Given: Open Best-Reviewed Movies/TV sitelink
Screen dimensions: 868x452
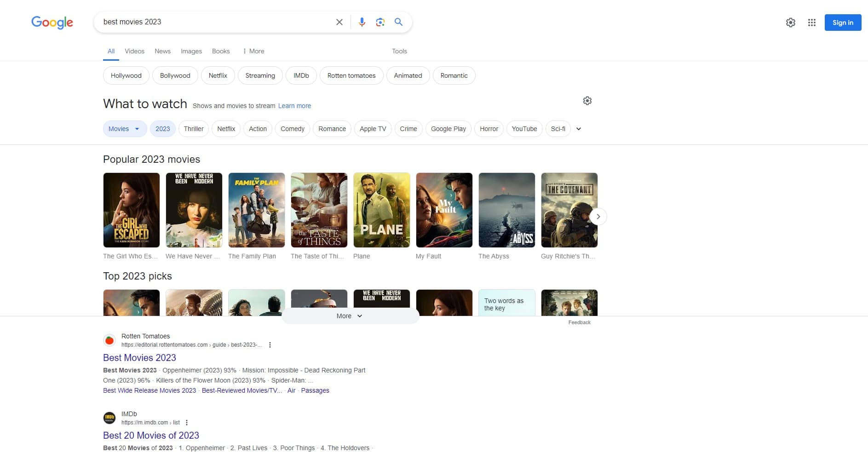Looking at the screenshot, I should [x=242, y=390].
